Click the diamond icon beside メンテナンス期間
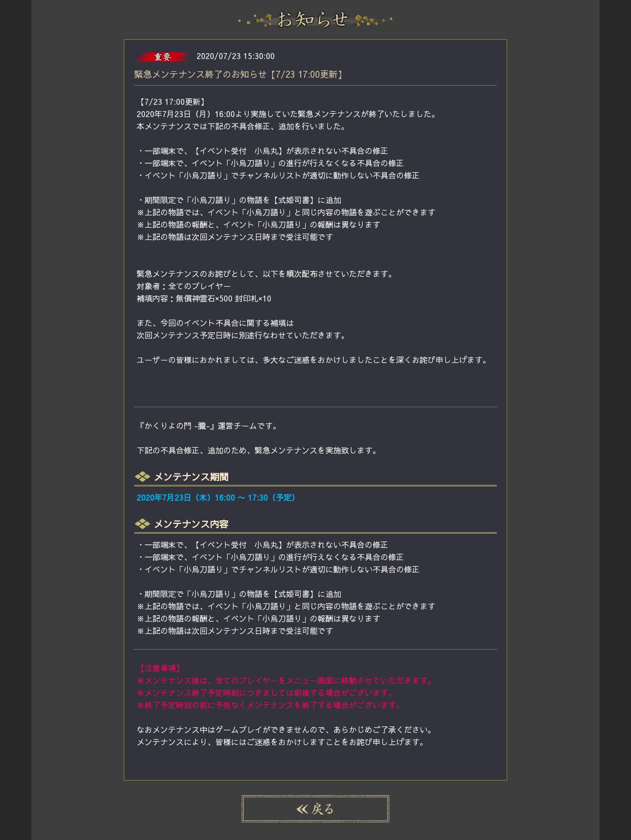 click(142, 477)
